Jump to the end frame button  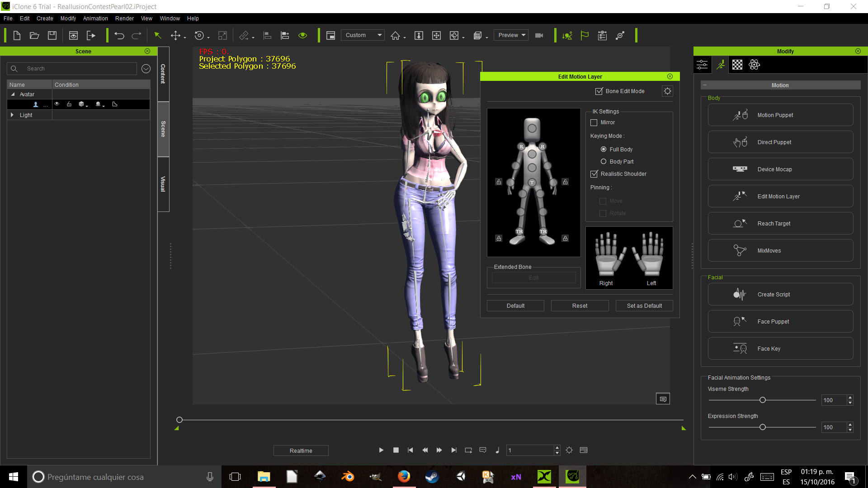pyautogui.click(x=454, y=450)
